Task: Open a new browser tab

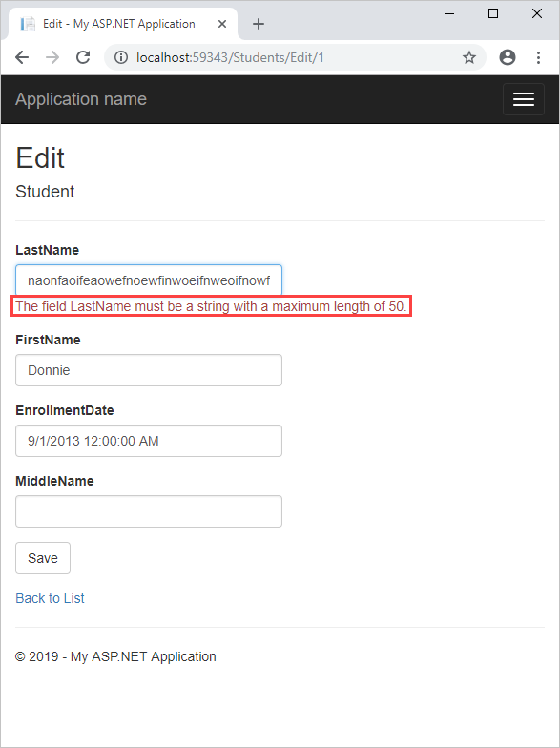Action: (258, 24)
